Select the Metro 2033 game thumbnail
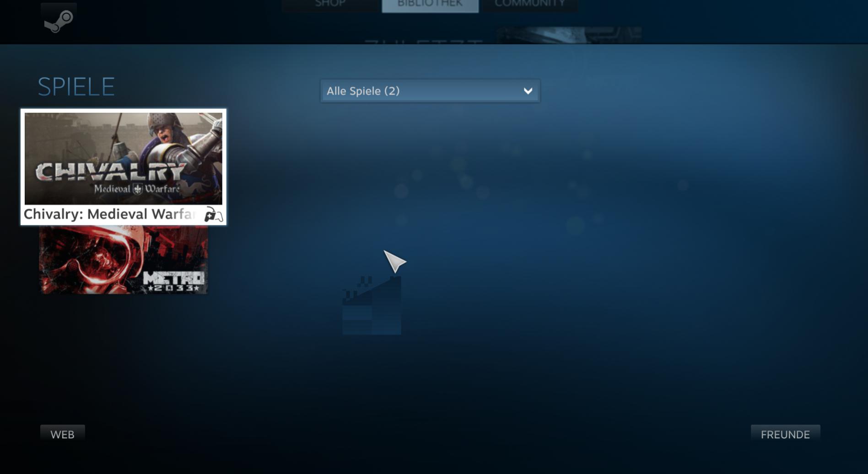The image size is (868, 474). click(124, 260)
